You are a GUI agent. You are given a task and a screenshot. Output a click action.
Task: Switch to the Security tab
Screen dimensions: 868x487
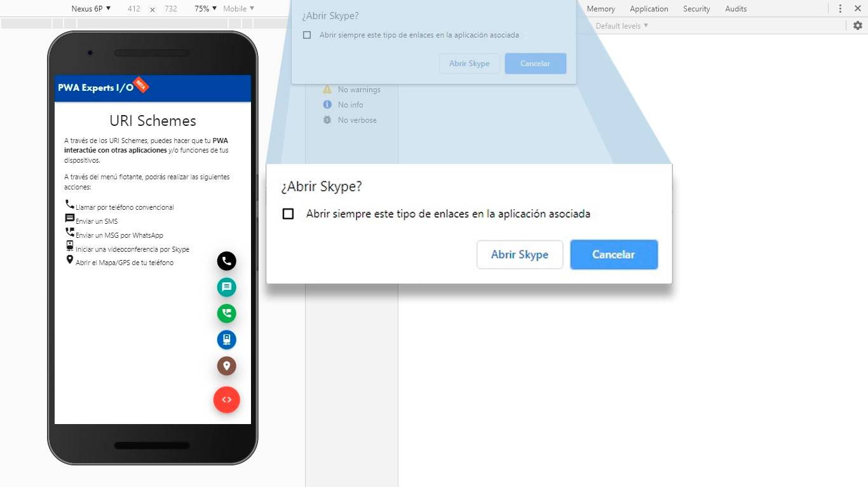click(x=696, y=9)
